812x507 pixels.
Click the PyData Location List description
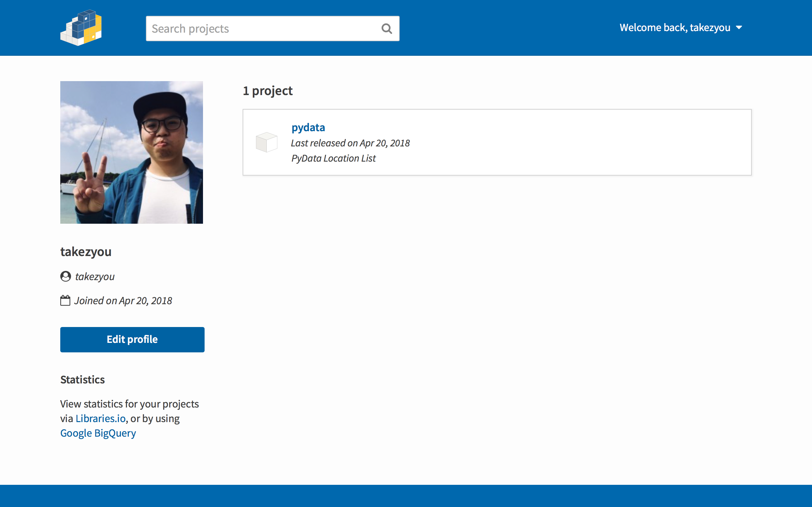click(x=334, y=158)
